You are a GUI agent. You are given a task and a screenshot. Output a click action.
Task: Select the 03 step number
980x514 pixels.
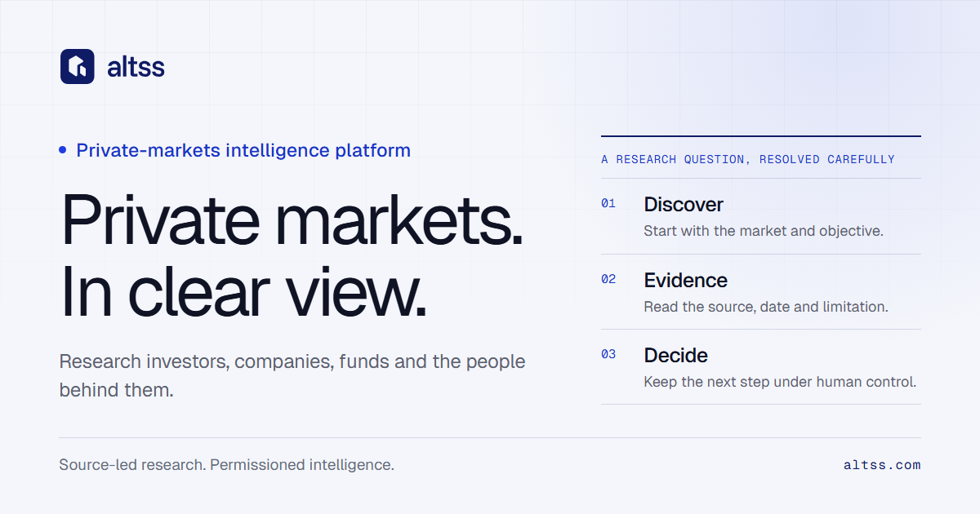click(x=608, y=354)
